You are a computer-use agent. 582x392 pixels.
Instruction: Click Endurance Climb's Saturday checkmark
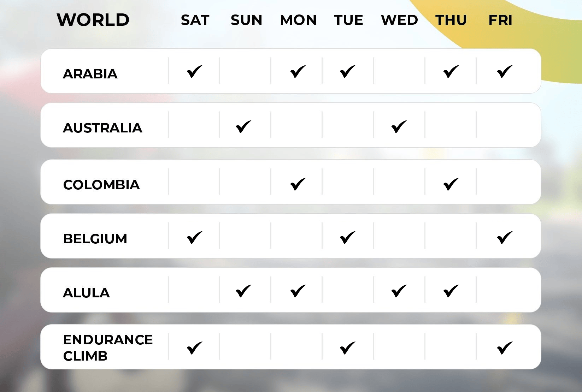pyautogui.click(x=194, y=348)
